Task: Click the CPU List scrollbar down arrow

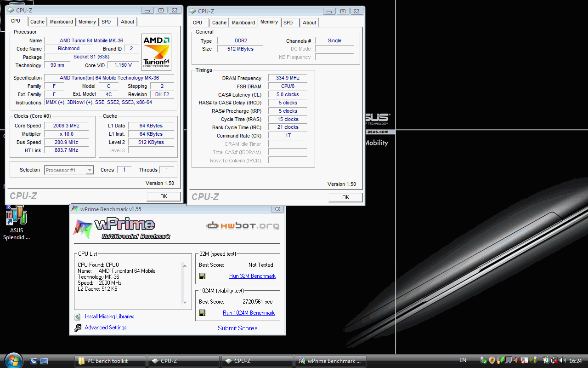Action: pos(185,302)
